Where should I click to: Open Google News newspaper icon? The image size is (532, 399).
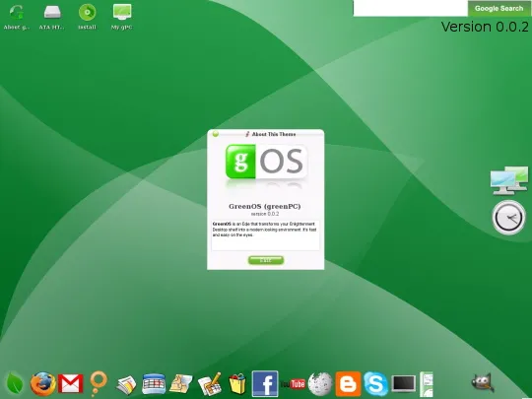tap(126, 385)
